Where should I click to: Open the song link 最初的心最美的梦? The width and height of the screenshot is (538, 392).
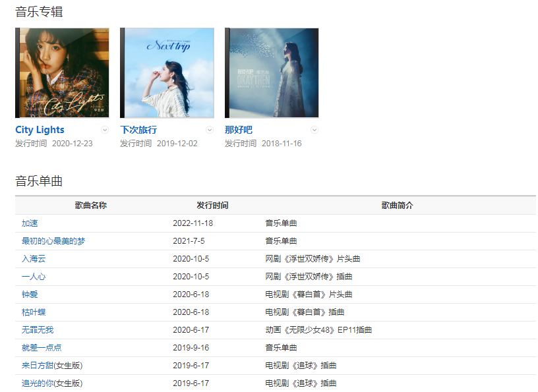pos(53,241)
